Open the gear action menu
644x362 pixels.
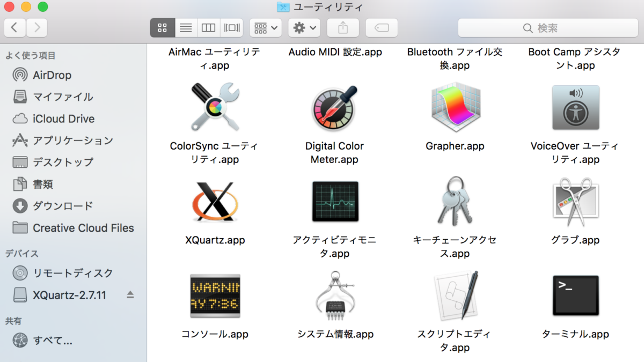pyautogui.click(x=304, y=27)
